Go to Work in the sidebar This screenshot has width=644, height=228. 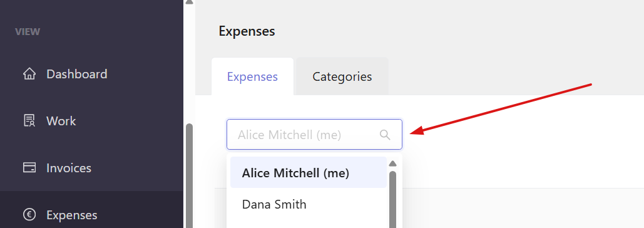(x=61, y=121)
